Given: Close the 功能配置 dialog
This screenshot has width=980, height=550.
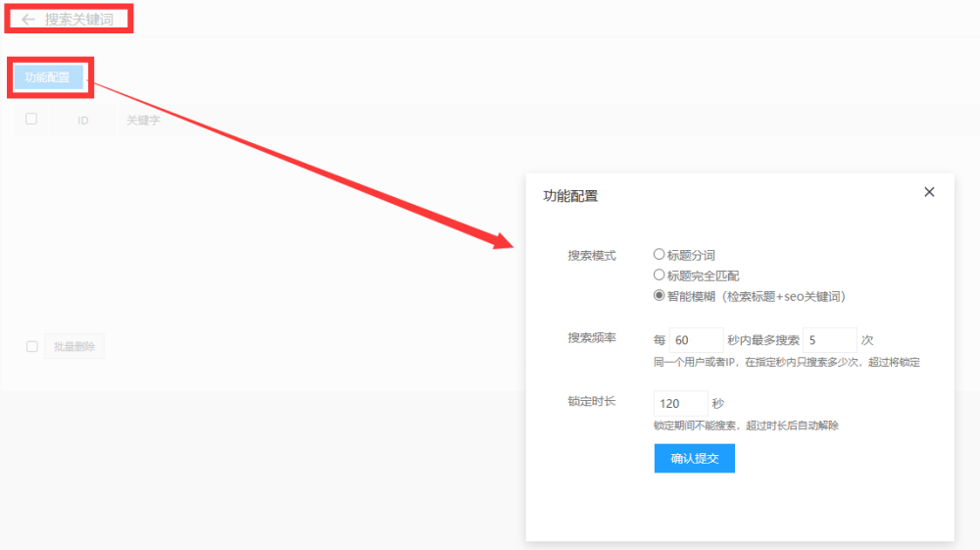Looking at the screenshot, I should pos(929,192).
